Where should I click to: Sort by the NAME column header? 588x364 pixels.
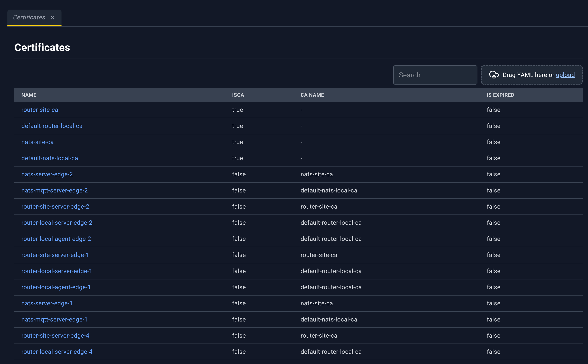click(x=29, y=95)
